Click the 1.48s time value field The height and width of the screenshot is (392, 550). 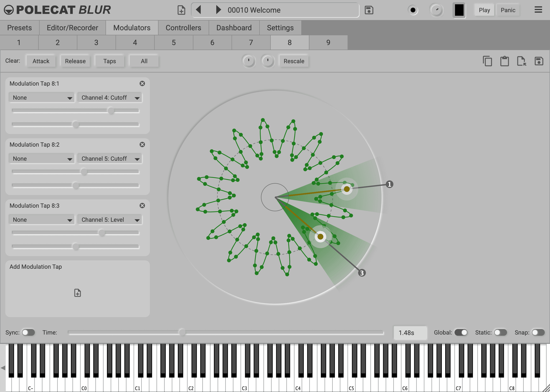pyautogui.click(x=410, y=333)
